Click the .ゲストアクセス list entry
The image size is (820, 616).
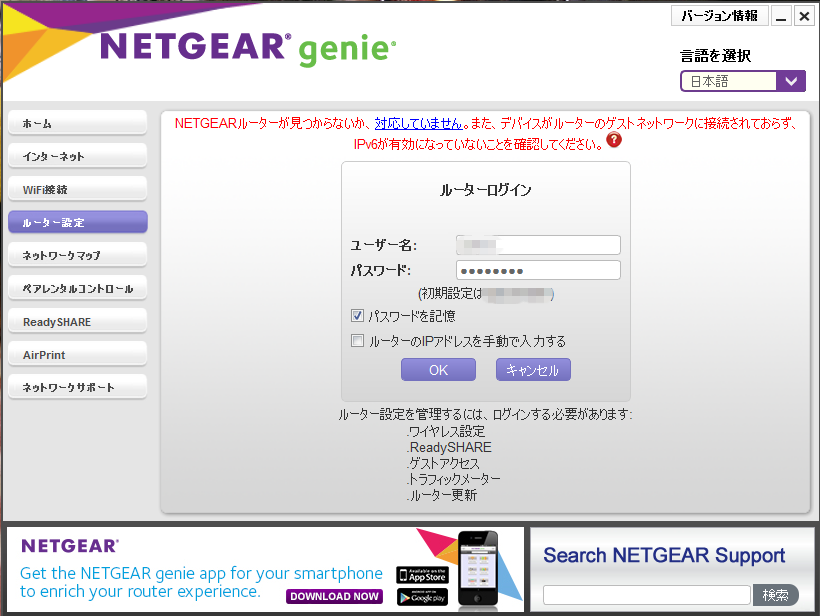pos(443,463)
